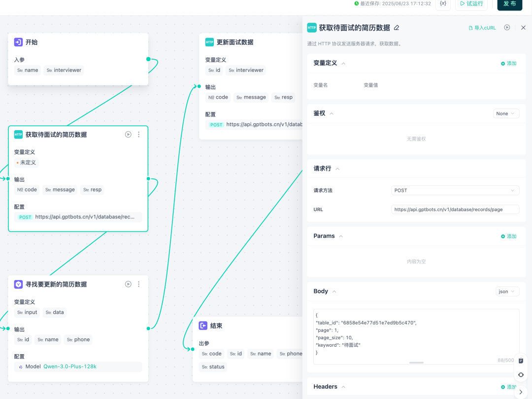
Task: Select phone output in 寻找要更新的简历数据 node
Action: click(78, 340)
